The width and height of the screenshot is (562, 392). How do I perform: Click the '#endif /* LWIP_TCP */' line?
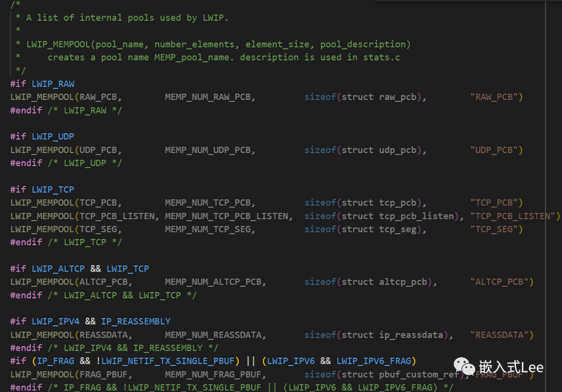(66, 243)
